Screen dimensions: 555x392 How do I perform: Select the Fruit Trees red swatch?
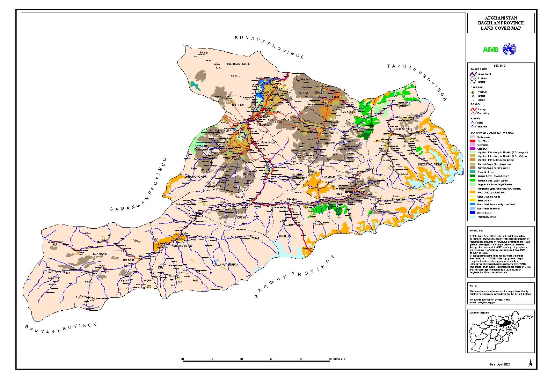[473, 141]
